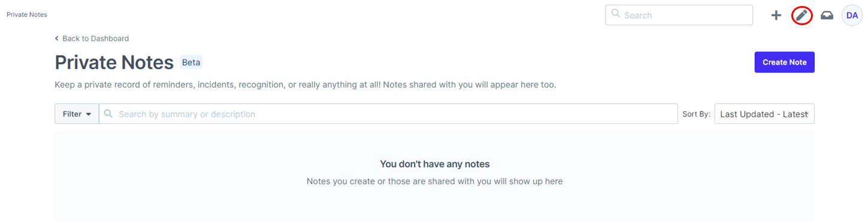This screenshot has height=224, width=868.
Task: Open the pencil edit icon circled in red
Action: coord(802,16)
